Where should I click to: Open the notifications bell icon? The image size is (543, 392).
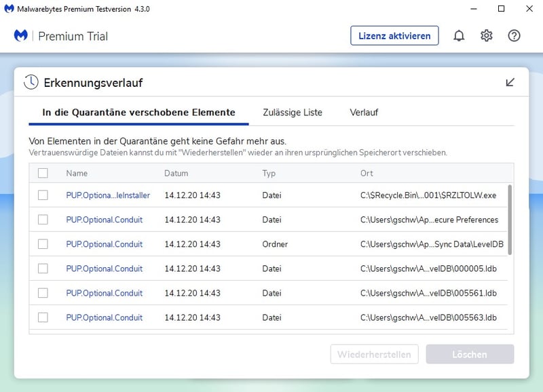[x=459, y=36]
